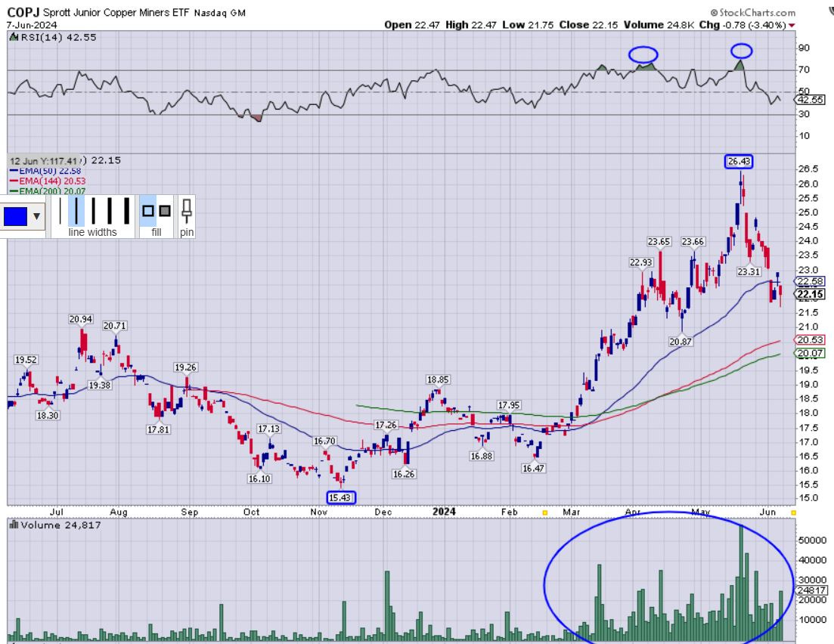Click the 20.71 price label
The width and height of the screenshot is (834, 644).
(115, 326)
